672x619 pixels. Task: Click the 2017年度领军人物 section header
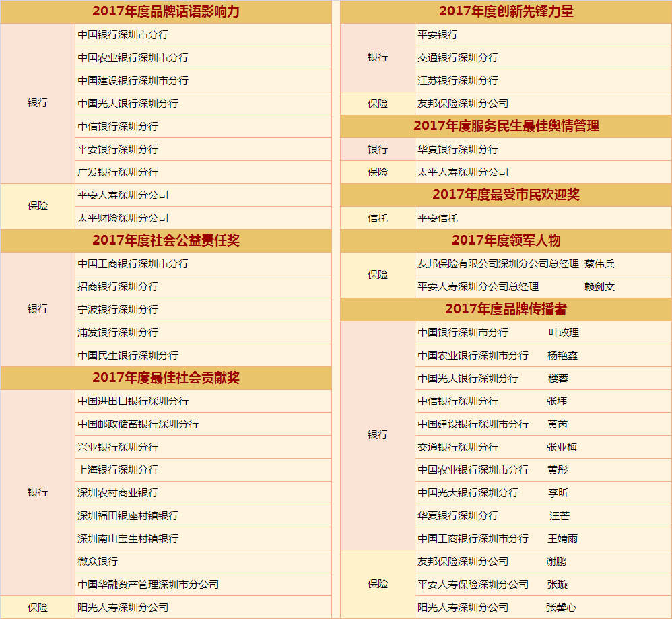506,240
